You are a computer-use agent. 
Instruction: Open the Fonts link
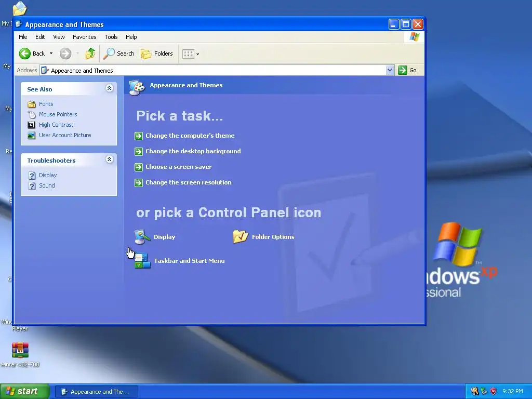[46, 104]
